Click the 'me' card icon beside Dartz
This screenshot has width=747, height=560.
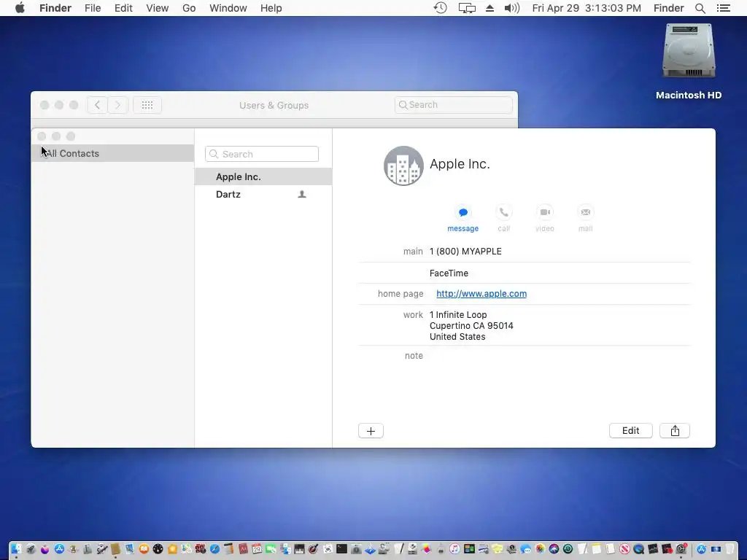click(301, 194)
